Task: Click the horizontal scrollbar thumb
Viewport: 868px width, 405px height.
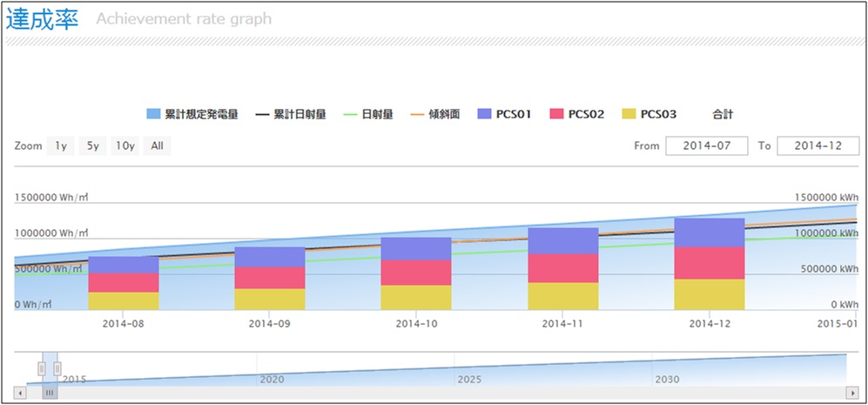Action: point(50,393)
